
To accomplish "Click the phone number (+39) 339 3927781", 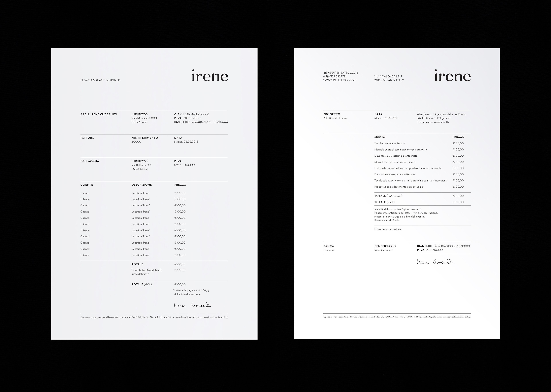I will pos(335,77).
